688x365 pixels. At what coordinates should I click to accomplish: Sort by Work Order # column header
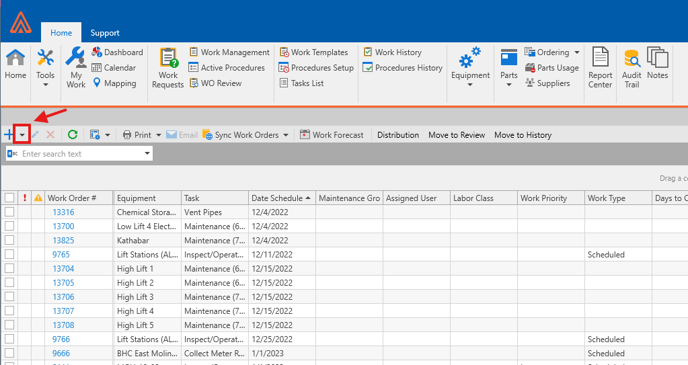(79, 198)
